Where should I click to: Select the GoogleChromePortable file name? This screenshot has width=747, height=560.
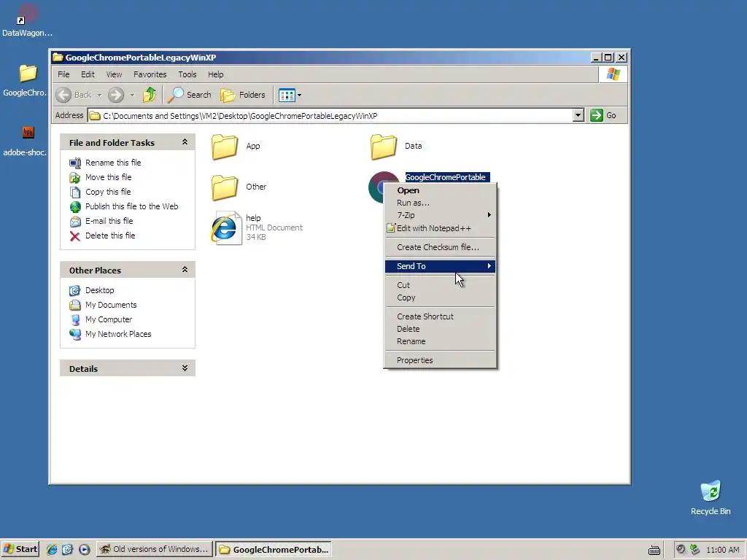point(446,177)
